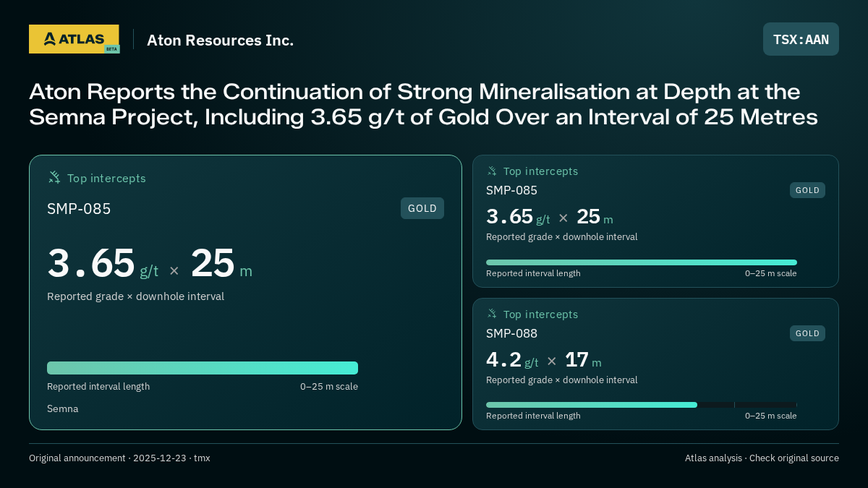This screenshot has width=868, height=488.
Task: Click the GOLD tag in the small SMP-085 card
Action: coord(807,190)
